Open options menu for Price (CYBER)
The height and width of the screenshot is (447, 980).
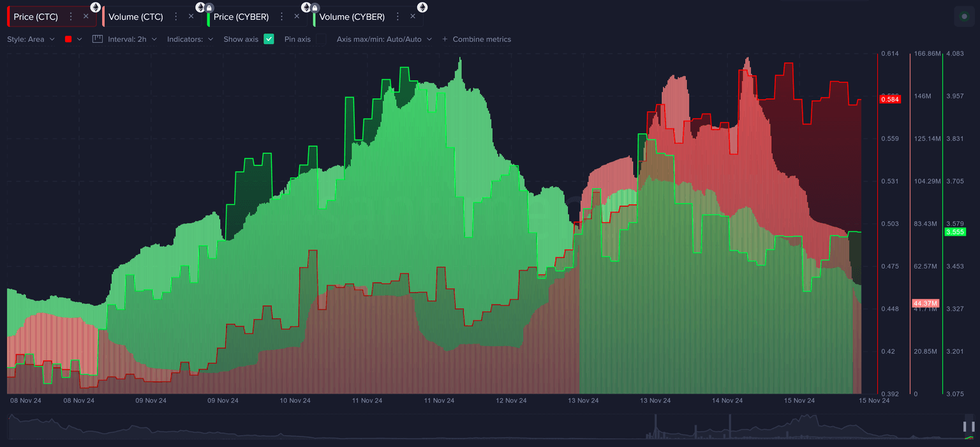pos(281,17)
